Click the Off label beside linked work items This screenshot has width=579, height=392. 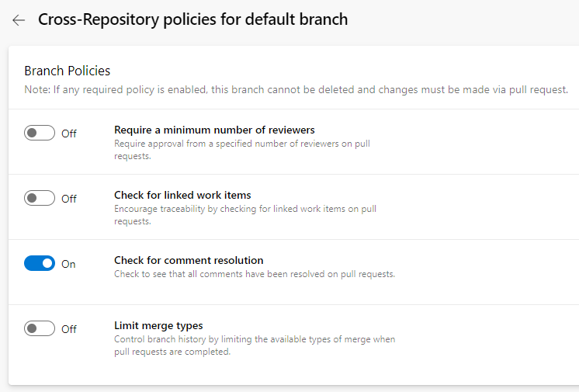coord(69,199)
